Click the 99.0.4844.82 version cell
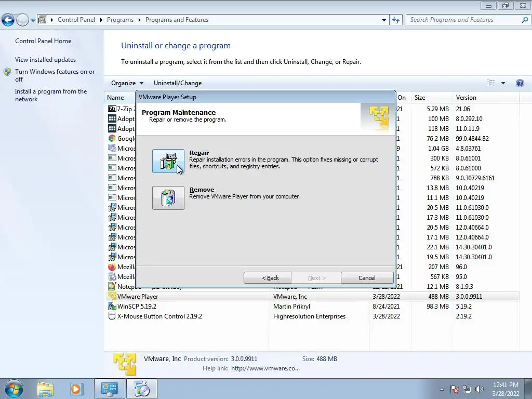Viewport: 532px width, 399px height. 472,138
